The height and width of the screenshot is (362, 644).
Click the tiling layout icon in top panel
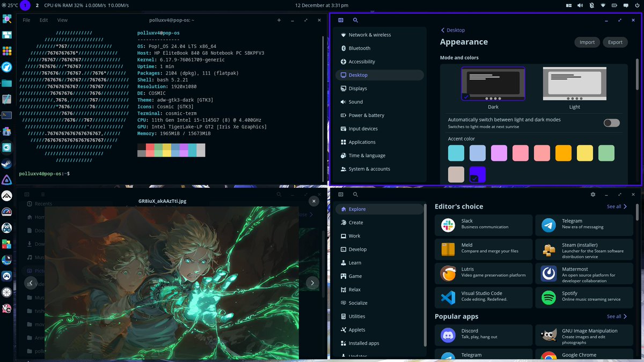[x=569, y=5]
